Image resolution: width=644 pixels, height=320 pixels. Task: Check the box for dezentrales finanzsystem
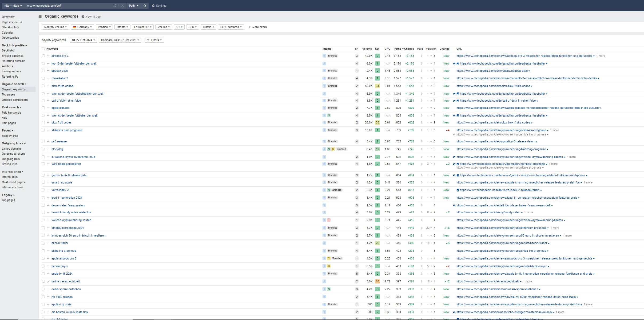coord(43,205)
